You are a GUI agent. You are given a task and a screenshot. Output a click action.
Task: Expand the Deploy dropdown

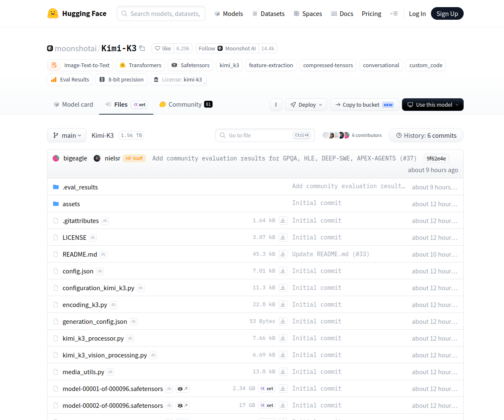pyautogui.click(x=306, y=105)
